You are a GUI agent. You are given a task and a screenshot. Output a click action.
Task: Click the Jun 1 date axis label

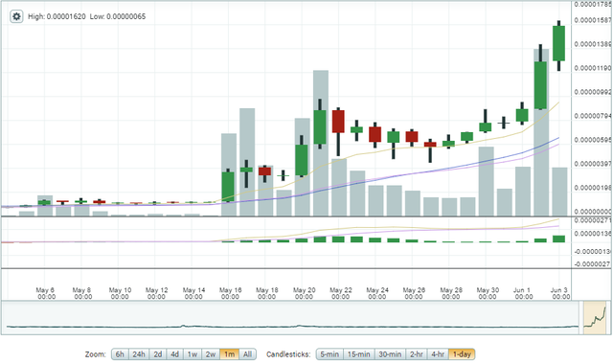click(523, 293)
